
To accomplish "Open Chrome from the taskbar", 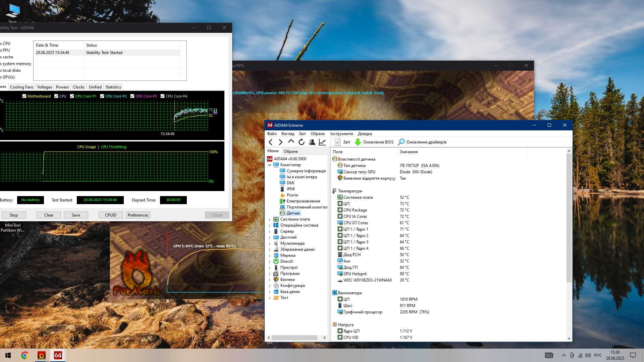I will coord(25,355).
